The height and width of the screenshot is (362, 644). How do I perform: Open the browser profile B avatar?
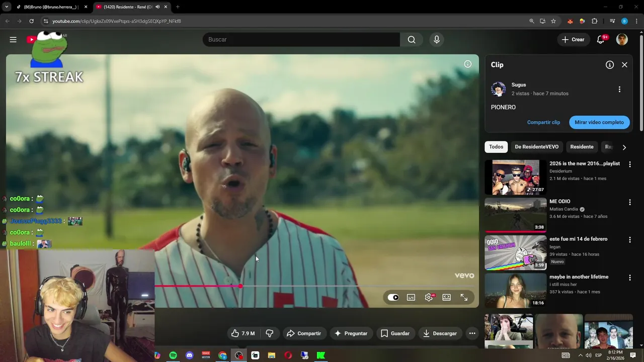pos(624,21)
